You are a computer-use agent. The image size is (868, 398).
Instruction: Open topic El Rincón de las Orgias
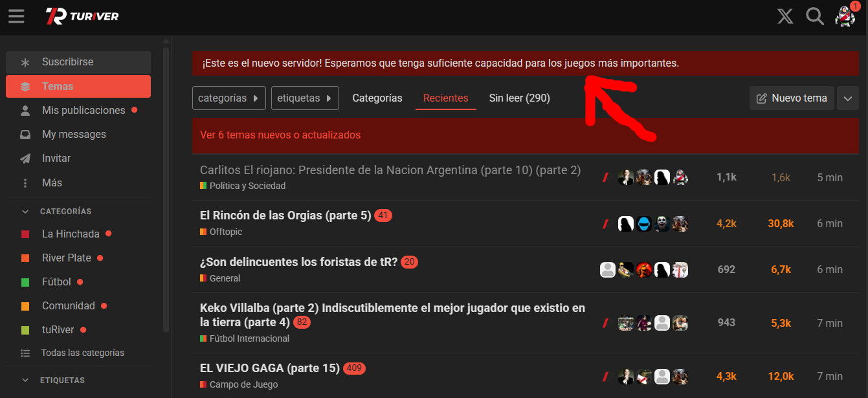(285, 216)
